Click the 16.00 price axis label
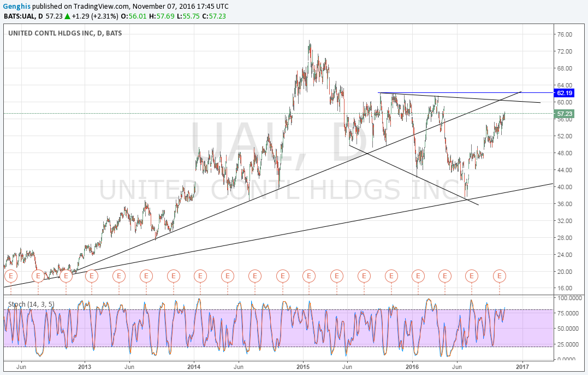588x375 pixels. (565, 288)
